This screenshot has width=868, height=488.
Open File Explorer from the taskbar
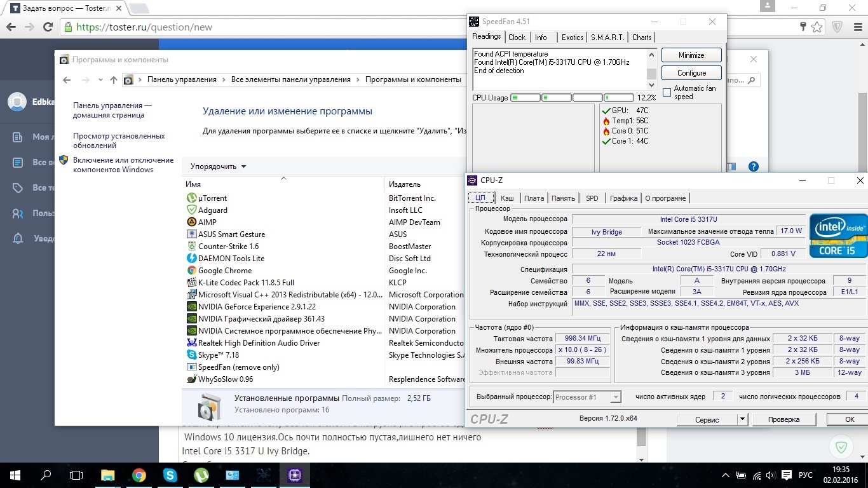pyautogui.click(x=108, y=475)
